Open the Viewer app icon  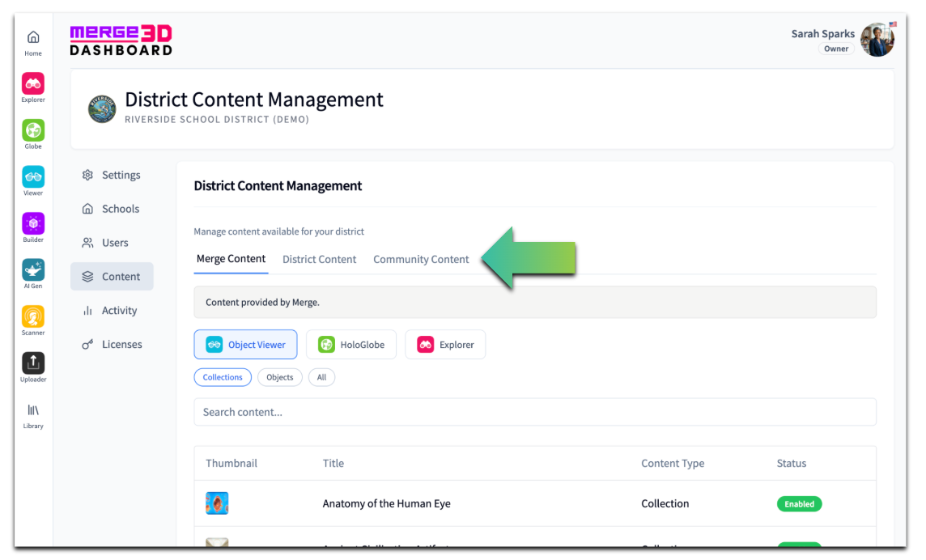coord(33,177)
